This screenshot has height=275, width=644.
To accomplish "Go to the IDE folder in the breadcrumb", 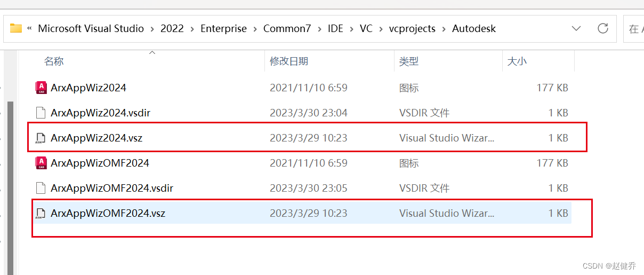I will 335,29.
